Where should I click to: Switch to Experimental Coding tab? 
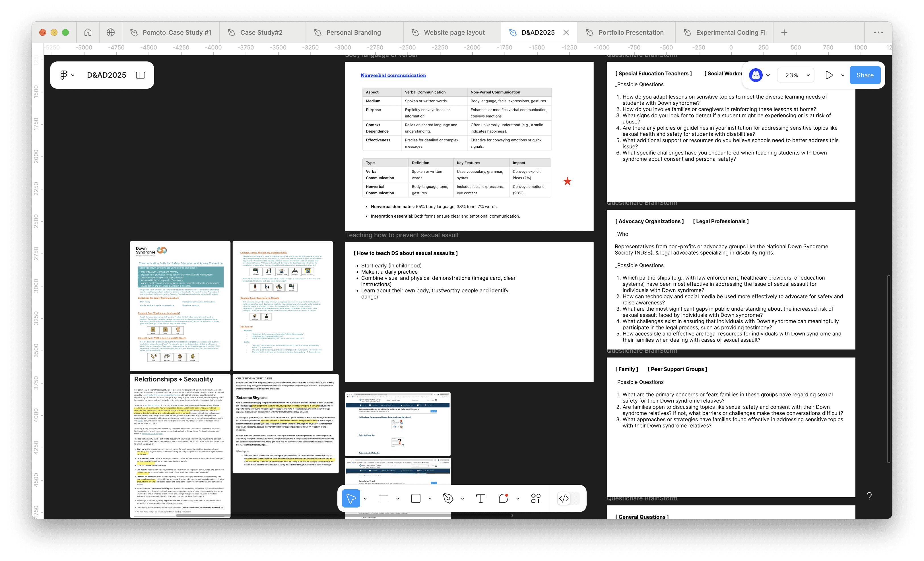(x=725, y=33)
